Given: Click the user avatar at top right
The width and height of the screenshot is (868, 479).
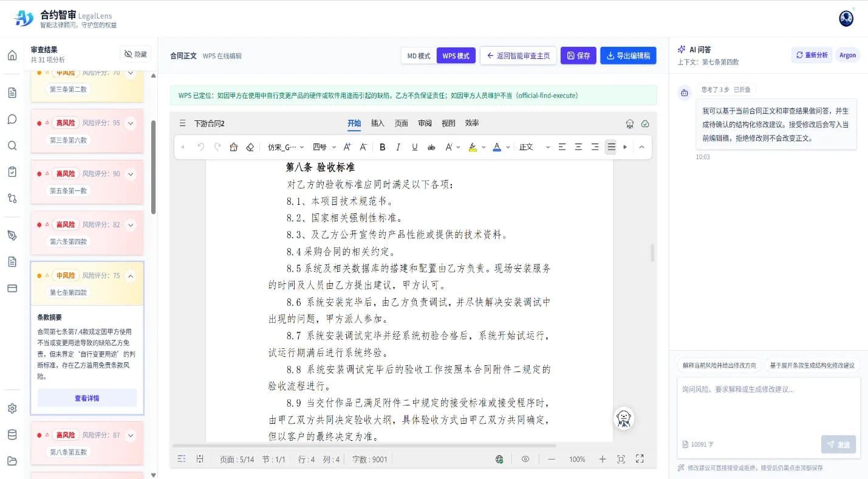Looking at the screenshot, I should click(846, 18).
